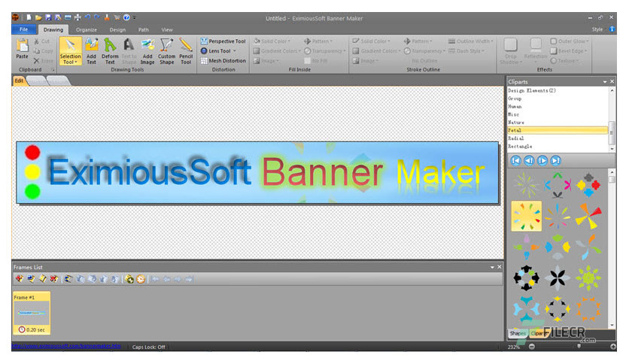This screenshot has width=629, height=364.
Task: Open the Outline Width dropdown
Action: (470, 41)
